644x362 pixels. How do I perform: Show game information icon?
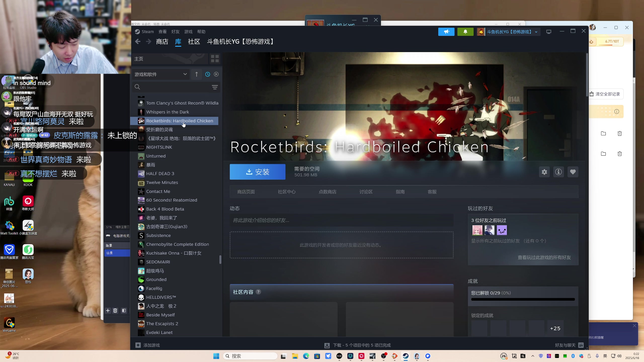558,172
